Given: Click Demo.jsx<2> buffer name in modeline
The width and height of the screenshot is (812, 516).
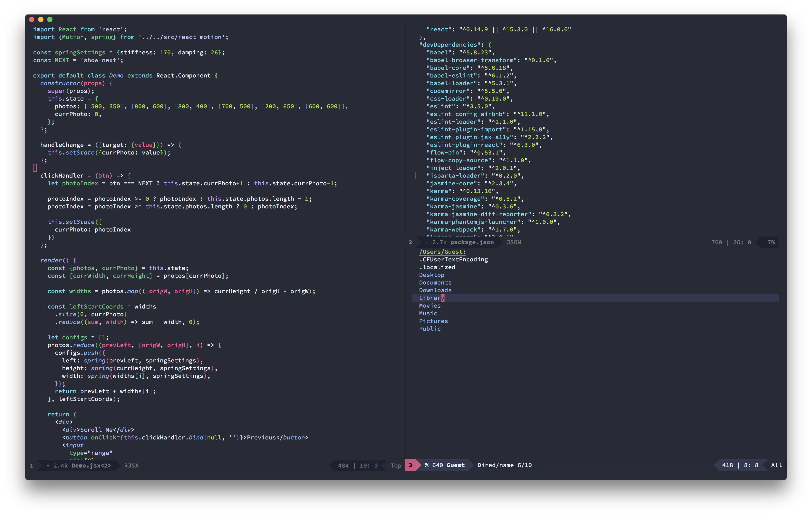Looking at the screenshot, I should point(91,465).
